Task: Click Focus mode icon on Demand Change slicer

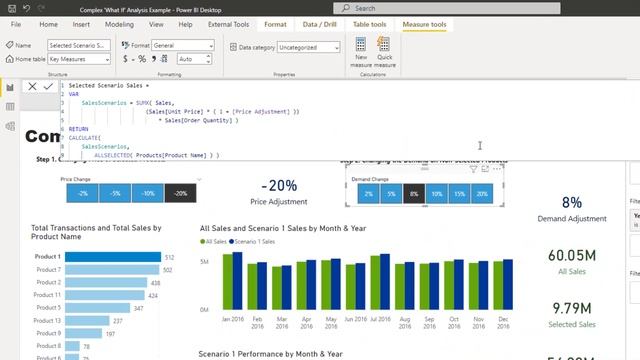Action: [x=485, y=169]
